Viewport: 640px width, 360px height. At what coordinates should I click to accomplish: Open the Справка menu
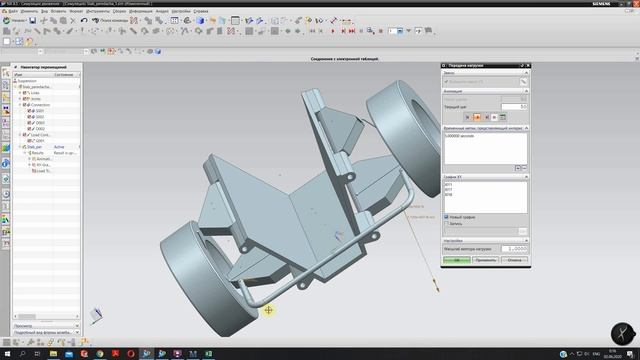tap(200, 11)
